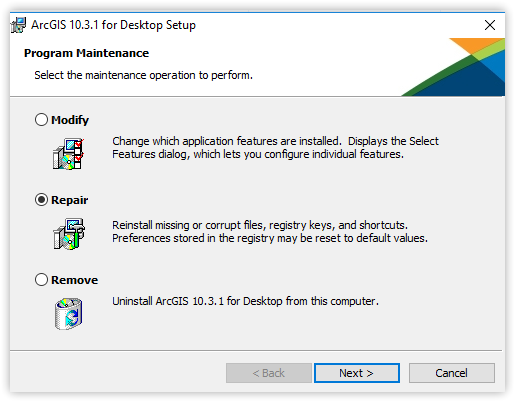Image resolution: width=515 pixels, height=404 pixels.
Task: Select the Modify radio button
Action: [41, 120]
